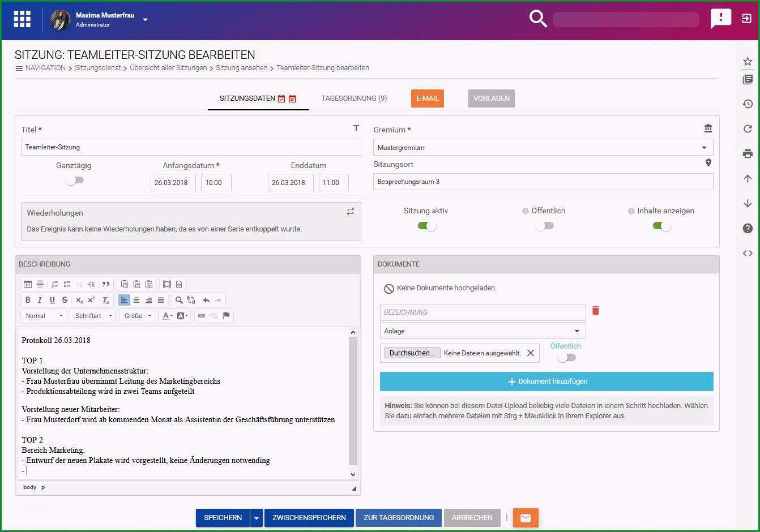This screenshot has height=532, width=760.
Task: Open the text color dropdown
Action: tap(168, 316)
